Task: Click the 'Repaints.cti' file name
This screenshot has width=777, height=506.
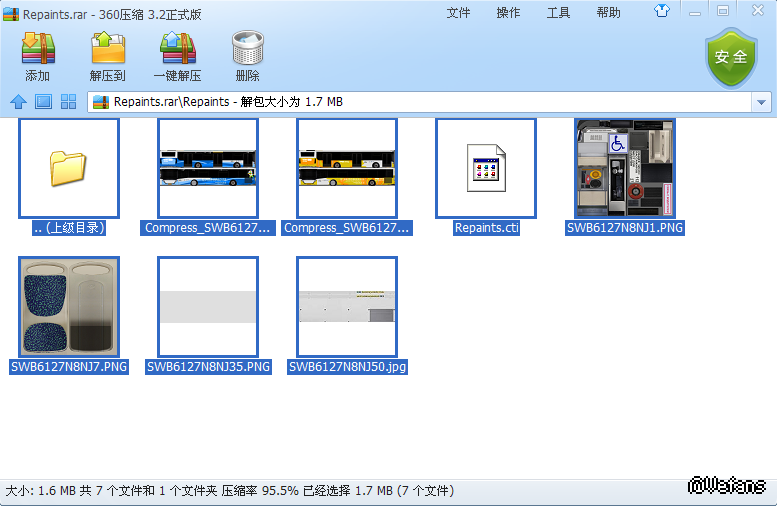Action: coord(486,228)
